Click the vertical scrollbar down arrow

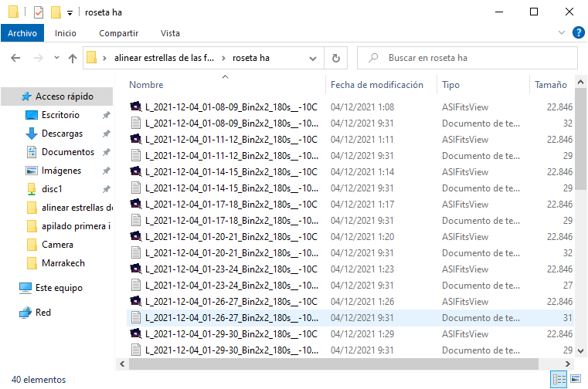(x=580, y=351)
